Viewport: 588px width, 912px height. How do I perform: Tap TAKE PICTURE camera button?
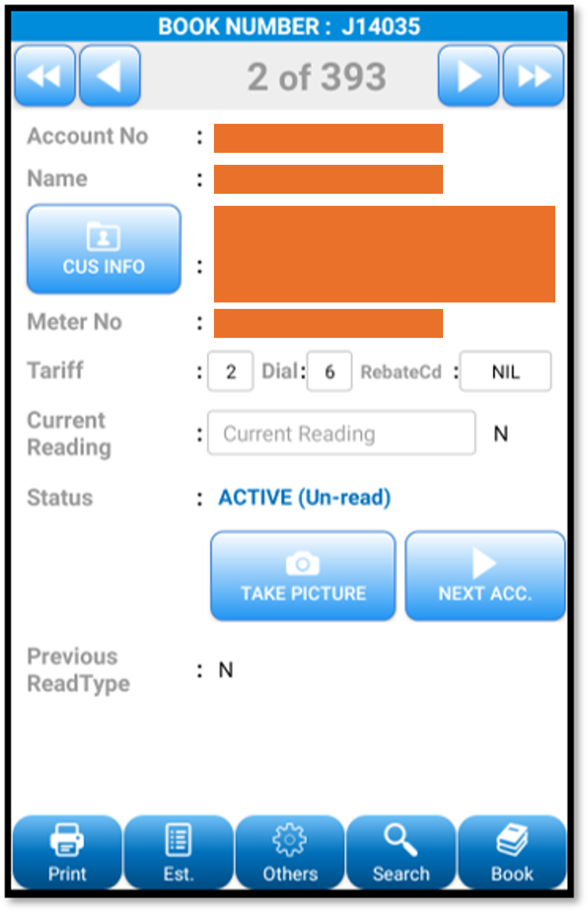(x=303, y=576)
